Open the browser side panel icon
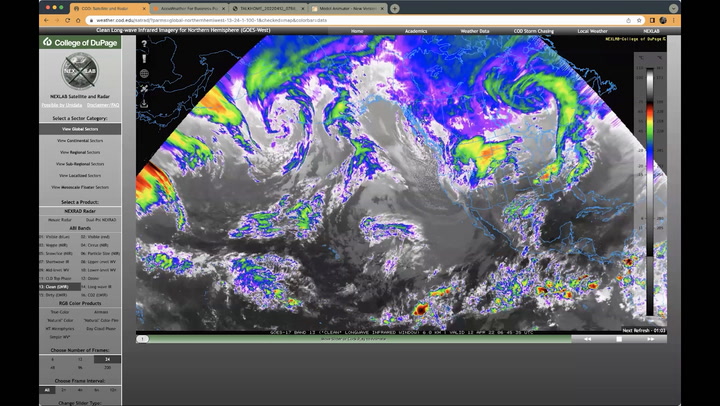The image size is (720, 406). (652, 20)
